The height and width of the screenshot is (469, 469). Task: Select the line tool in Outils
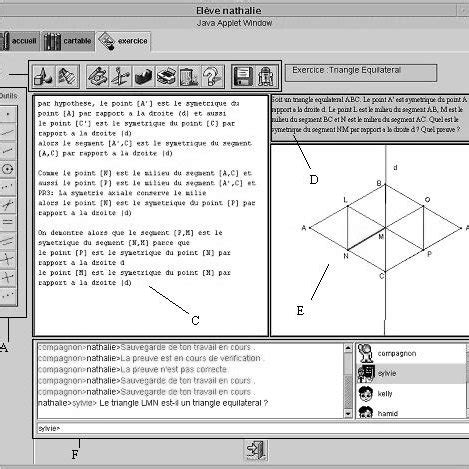pos(8,132)
